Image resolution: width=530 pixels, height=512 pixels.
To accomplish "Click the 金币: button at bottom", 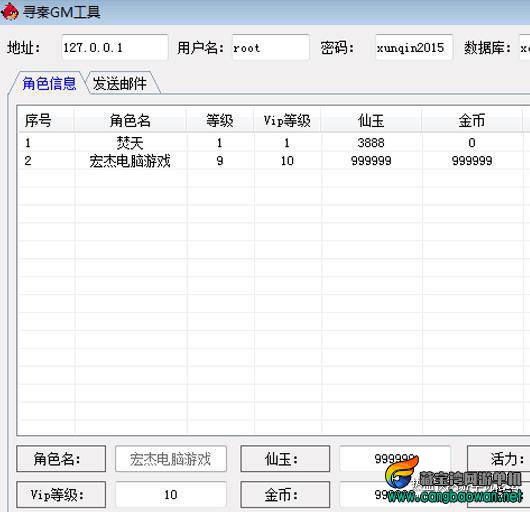I will click(x=285, y=495).
